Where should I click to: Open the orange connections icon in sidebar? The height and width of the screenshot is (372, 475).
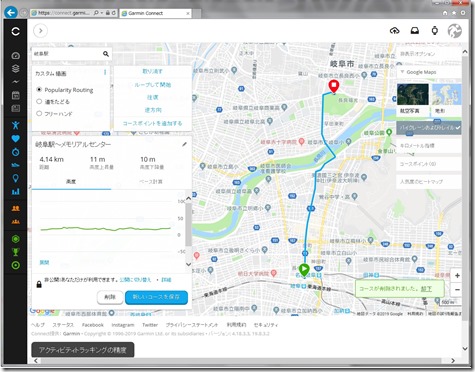[16, 208]
